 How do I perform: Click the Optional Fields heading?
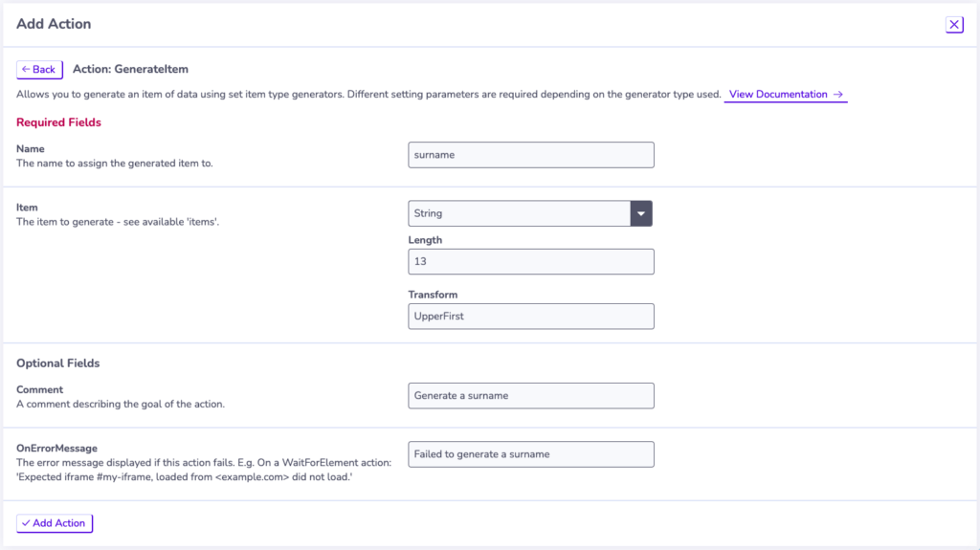coord(58,363)
